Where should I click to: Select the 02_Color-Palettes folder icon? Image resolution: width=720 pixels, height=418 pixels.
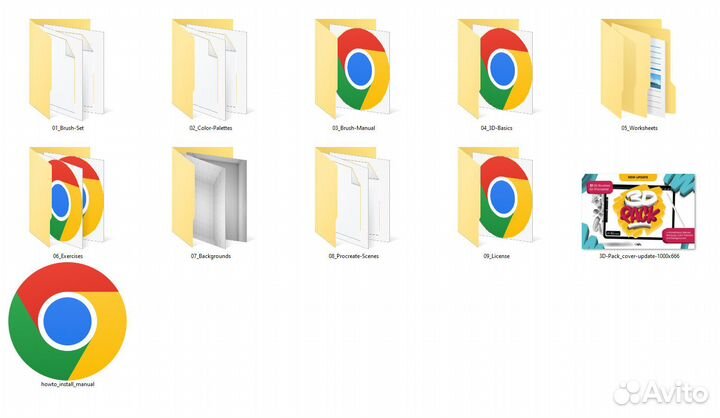tap(210, 69)
